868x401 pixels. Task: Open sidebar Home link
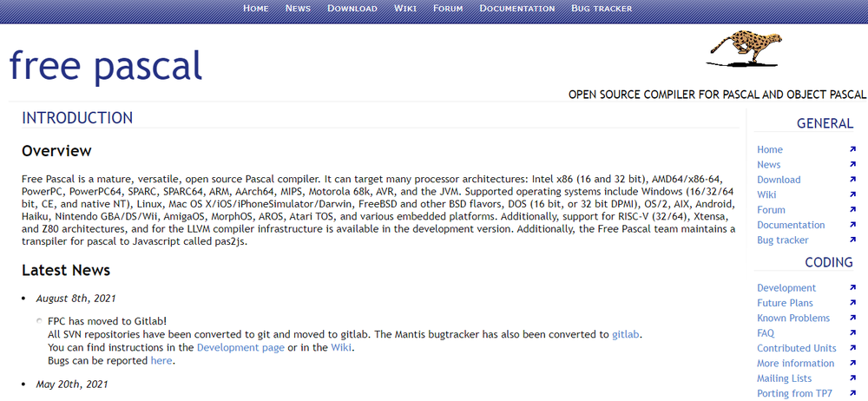(x=769, y=149)
